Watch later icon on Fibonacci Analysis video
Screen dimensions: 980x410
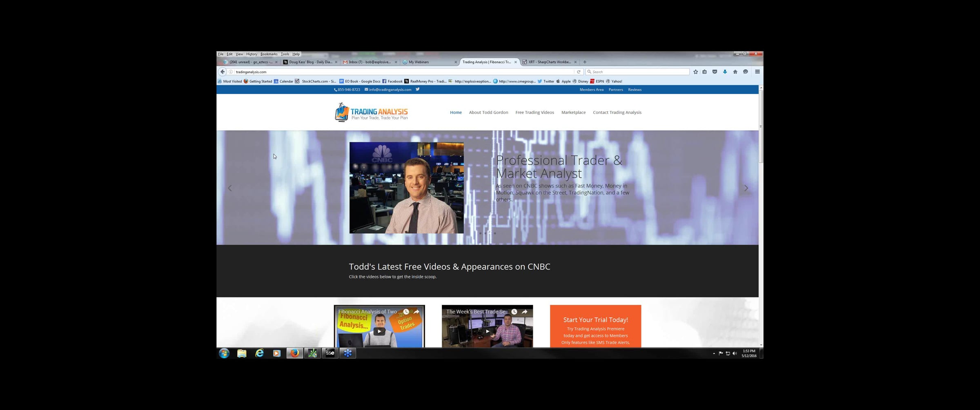pos(406,312)
